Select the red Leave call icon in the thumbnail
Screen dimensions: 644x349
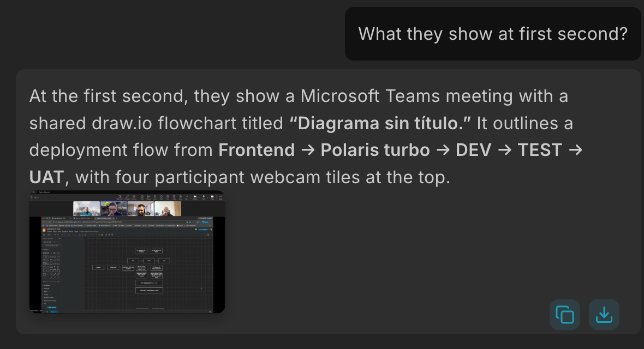(x=220, y=197)
